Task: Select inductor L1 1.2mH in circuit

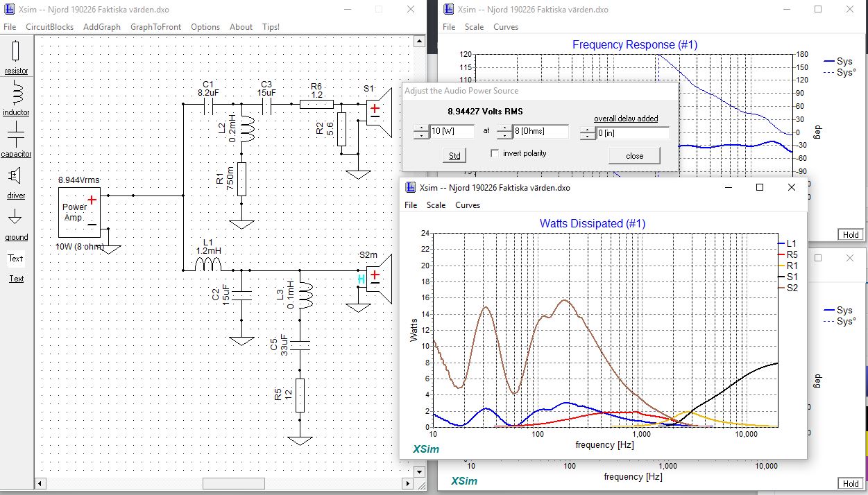Action: [x=208, y=263]
